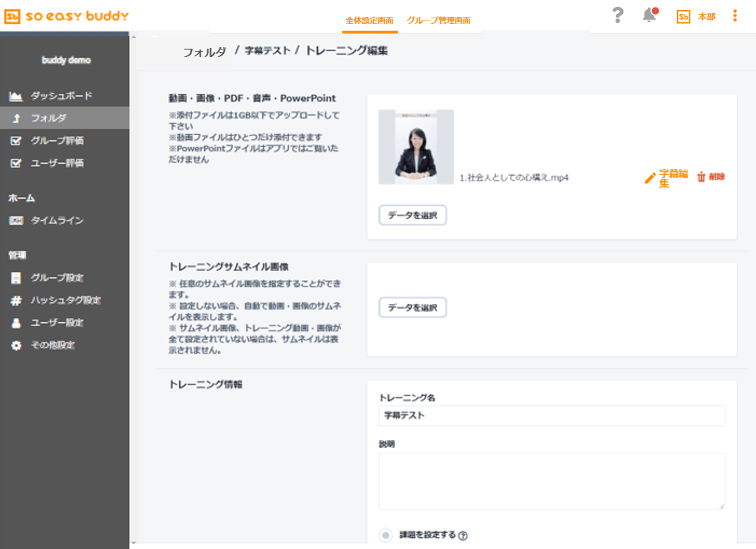756x549 pixels.
Task: Open タイムライン in the sidebar
Action: [57, 221]
